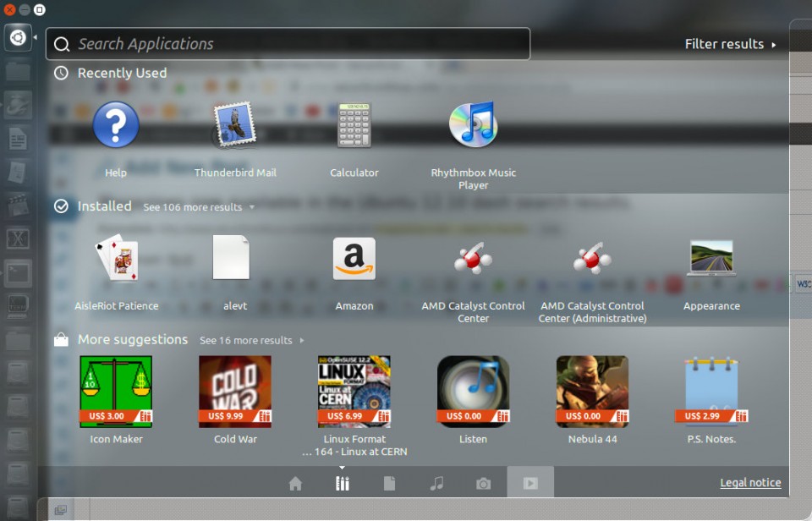This screenshot has height=521, width=812.
Task: Open the Calculator app
Action: pyautogui.click(x=354, y=125)
